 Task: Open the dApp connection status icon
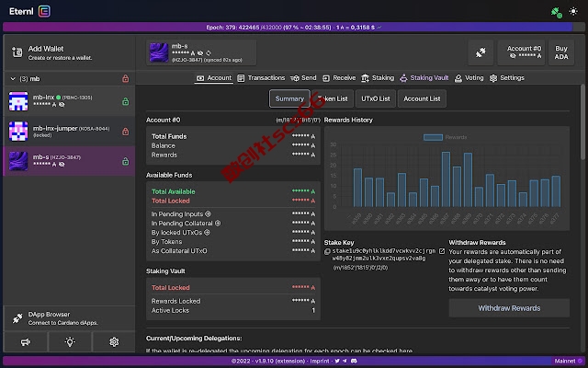pyautogui.click(x=557, y=12)
